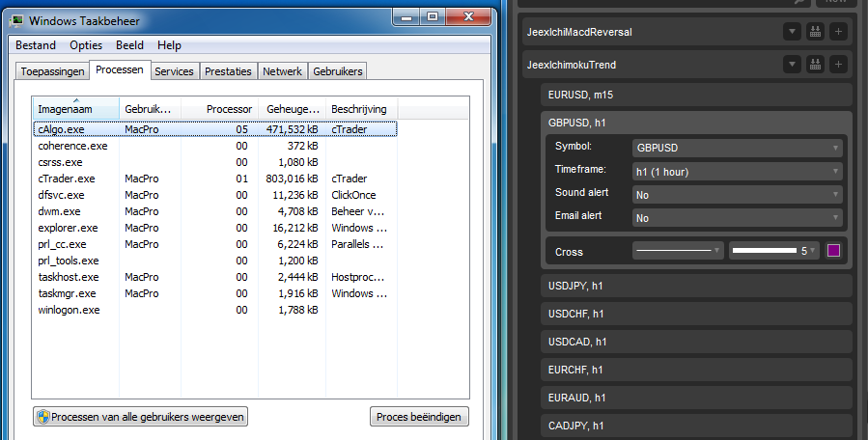Click the build icon on JeexIchimokuTrend row

(x=815, y=65)
